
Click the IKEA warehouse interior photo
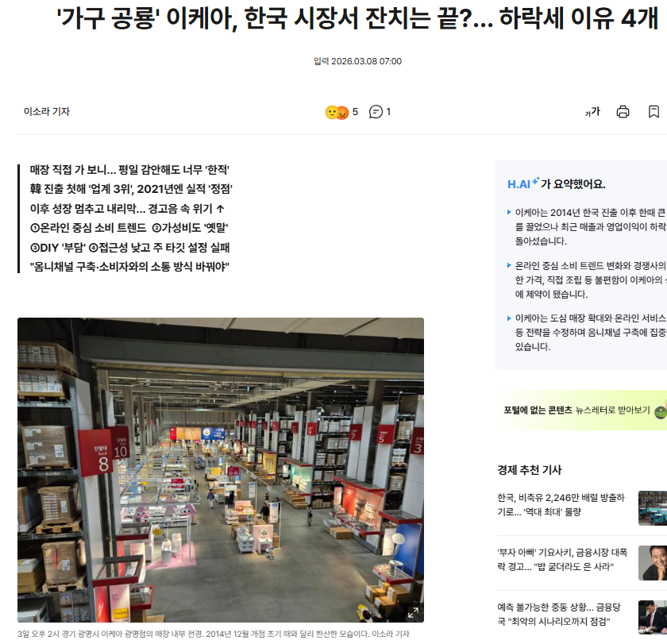pos(221,470)
